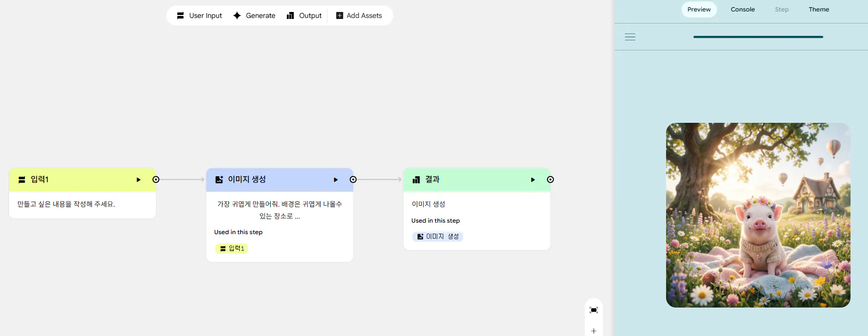Select the Preview tab
Image resolution: width=868 pixels, height=336 pixels.
(699, 9)
